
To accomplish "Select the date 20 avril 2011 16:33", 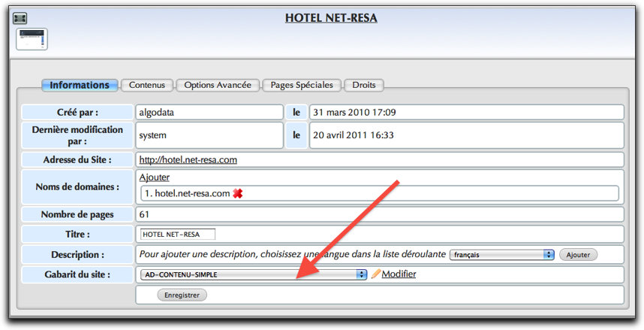I will tap(354, 135).
